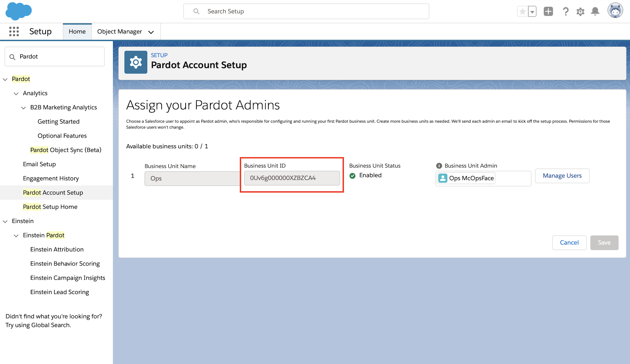
Task: Collapse the Einstein tree section
Action: 5,221
